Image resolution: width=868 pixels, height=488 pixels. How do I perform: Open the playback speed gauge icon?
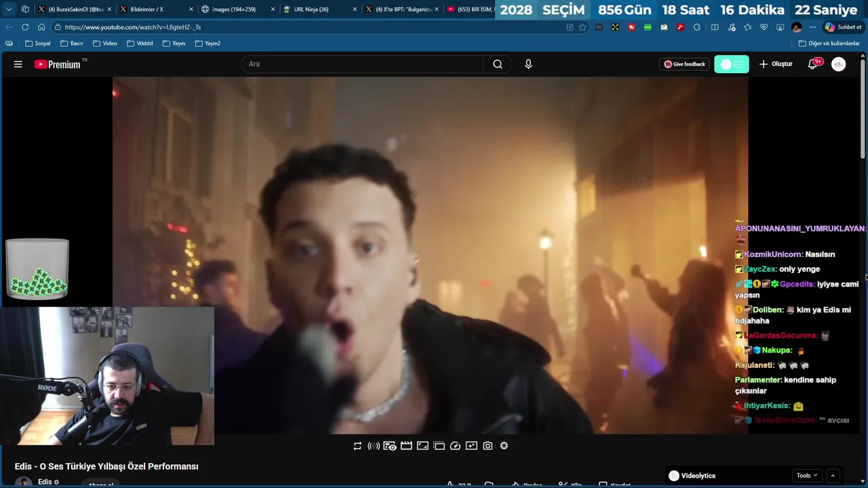455,446
